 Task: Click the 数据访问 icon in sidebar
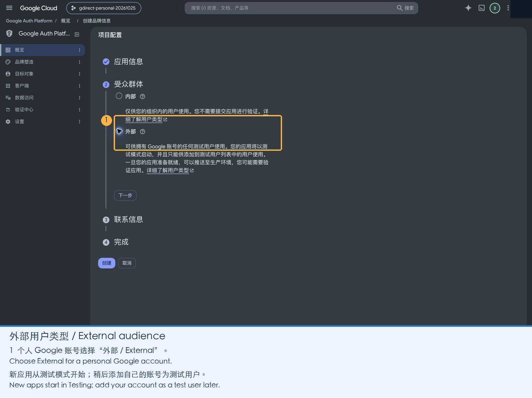(8, 98)
